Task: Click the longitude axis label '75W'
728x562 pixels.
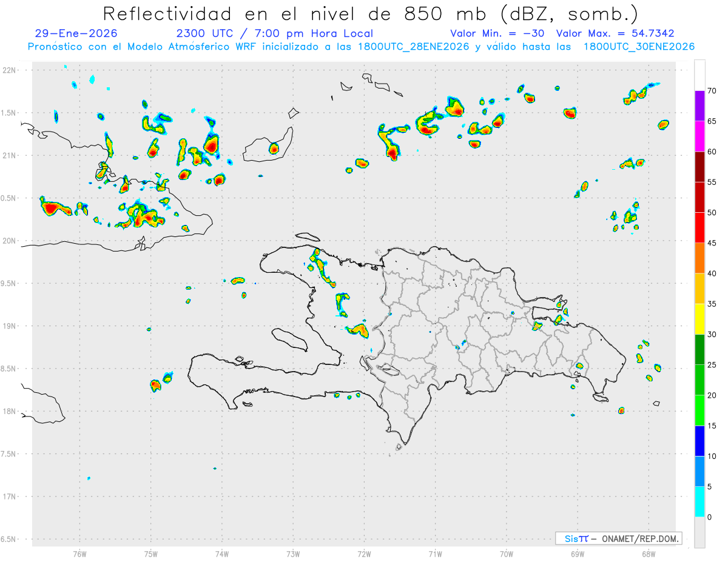Action: (151, 554)
